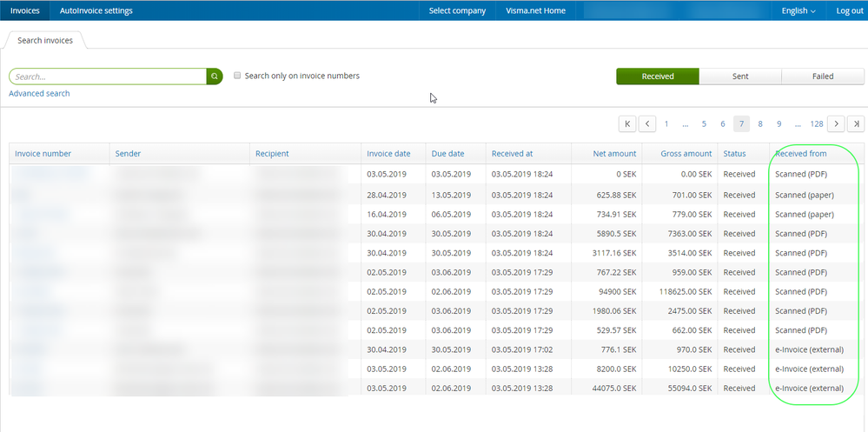
Task: Click gross amount 55094.0 SEK
Action: 690,389
